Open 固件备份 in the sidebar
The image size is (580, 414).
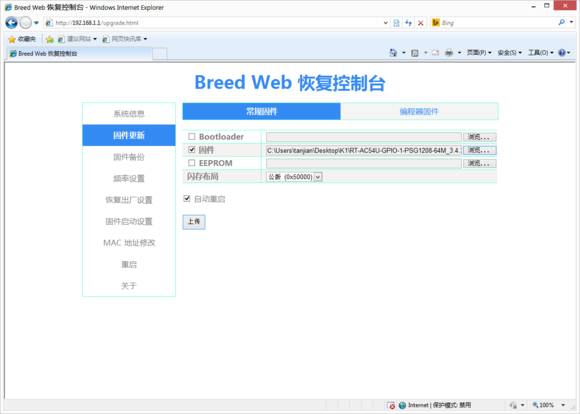(x=129, y=157)
